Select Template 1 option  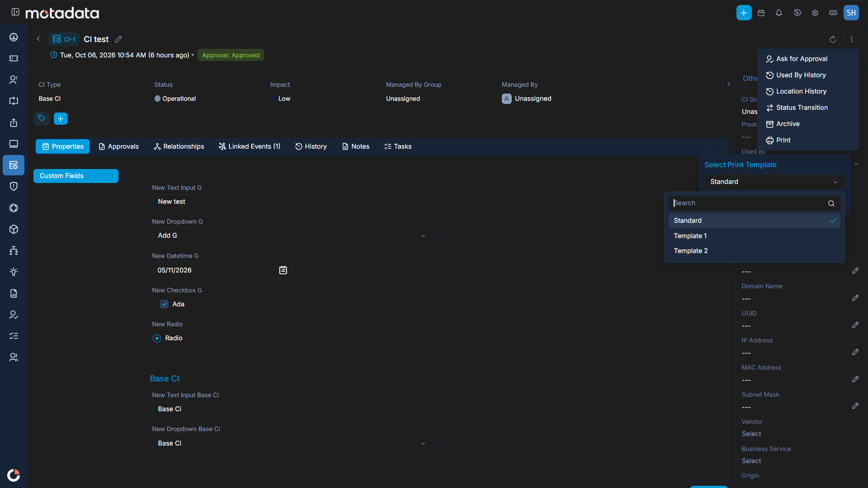754,236
